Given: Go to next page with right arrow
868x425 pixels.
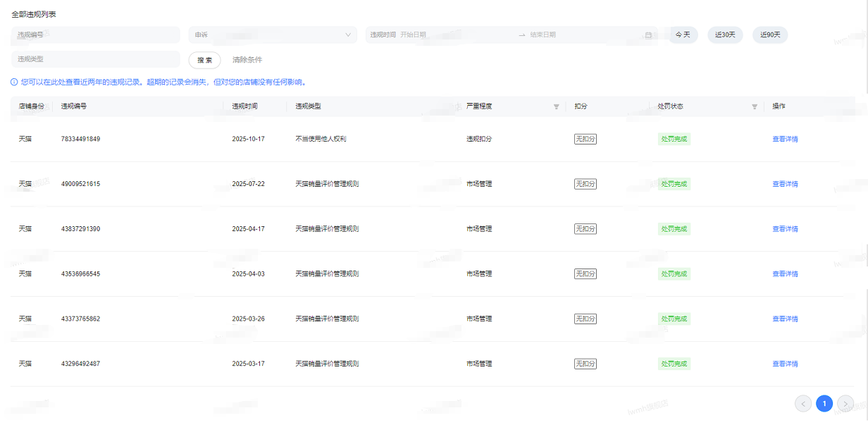Looking at the screenshot, I should click(x=845, y=403).
